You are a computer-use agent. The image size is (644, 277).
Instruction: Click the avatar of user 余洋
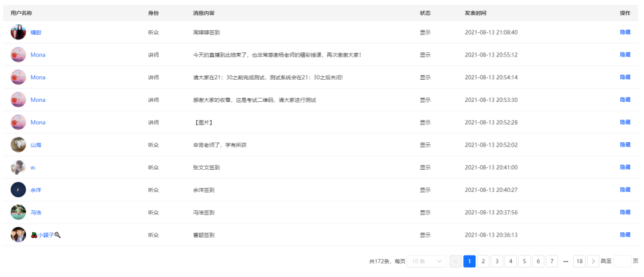pyautogui.click(x=18, y=190)
